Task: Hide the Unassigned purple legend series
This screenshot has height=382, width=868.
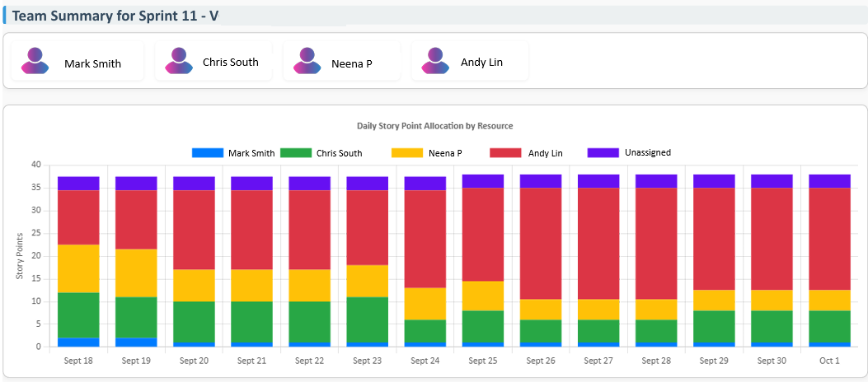Action: pos(603,153)
